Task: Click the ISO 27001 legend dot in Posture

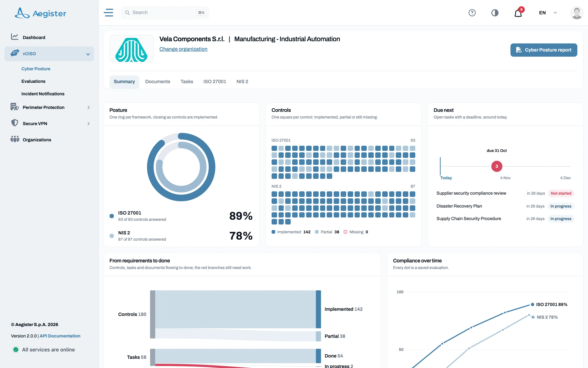Action: click(112, 216)
